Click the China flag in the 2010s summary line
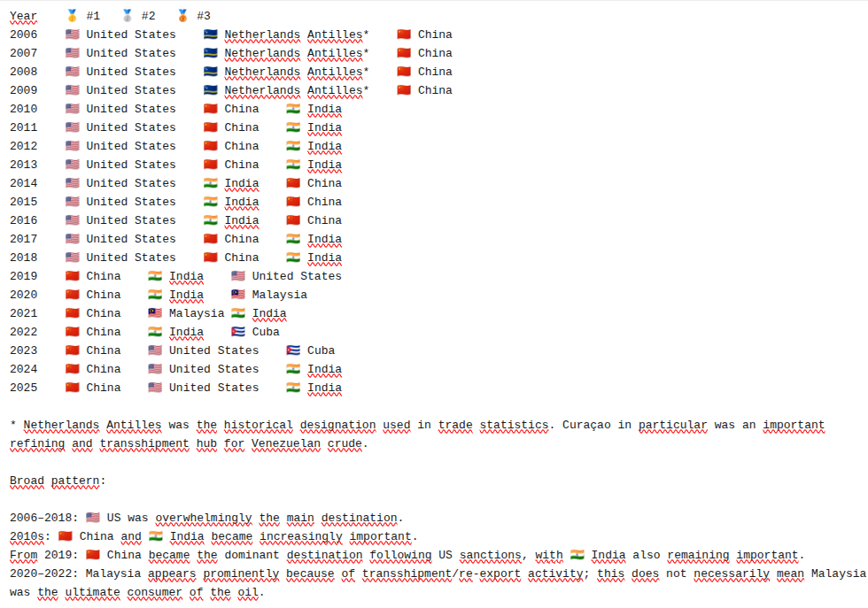The width and height of the screenshot is (868, 608). tap(66, 536)
